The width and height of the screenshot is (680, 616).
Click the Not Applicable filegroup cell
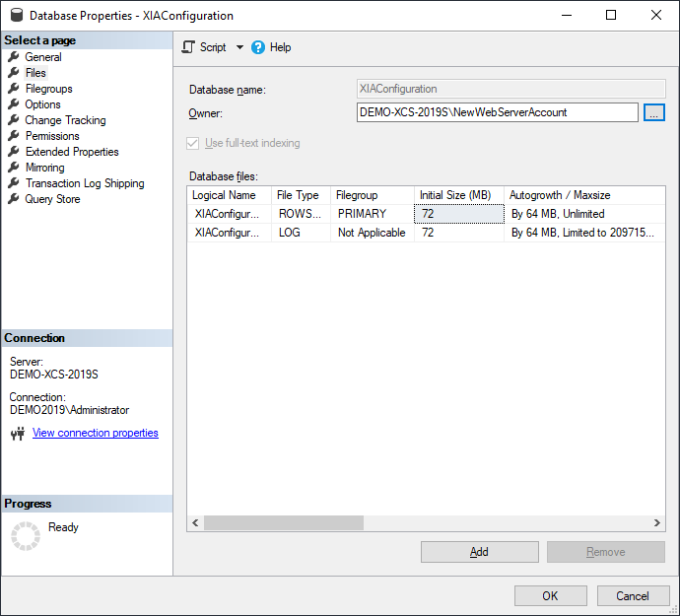[x=373, y=233]
